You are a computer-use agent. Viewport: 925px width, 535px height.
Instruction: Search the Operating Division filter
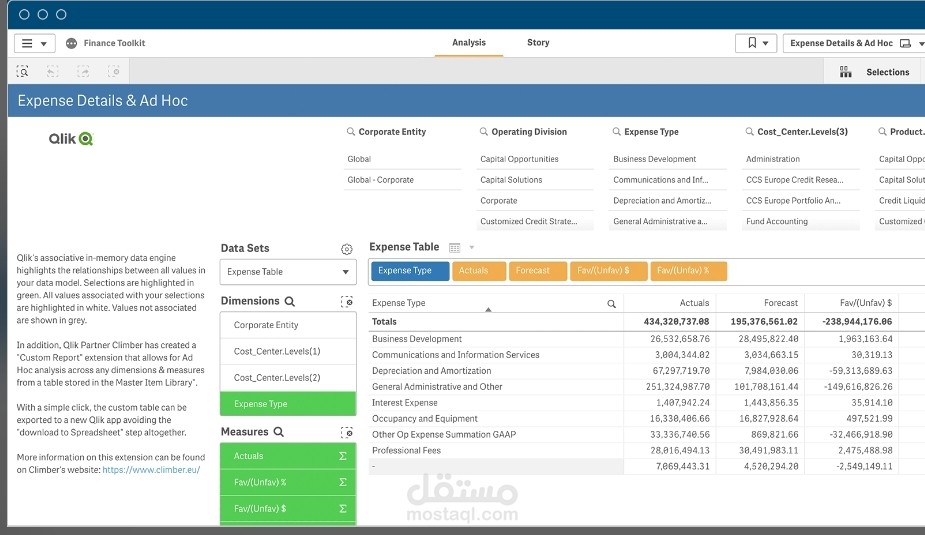484,132
